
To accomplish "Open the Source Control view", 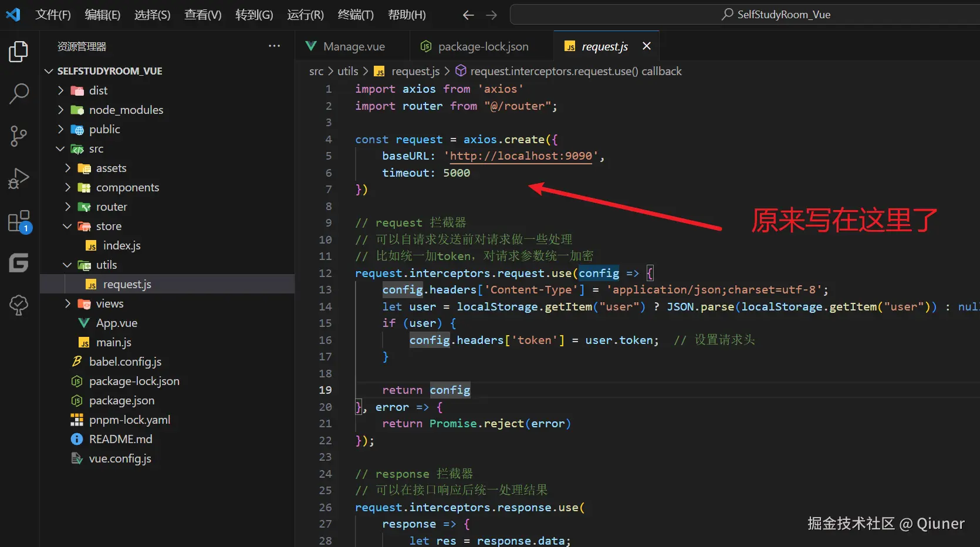I will (19, 136).
